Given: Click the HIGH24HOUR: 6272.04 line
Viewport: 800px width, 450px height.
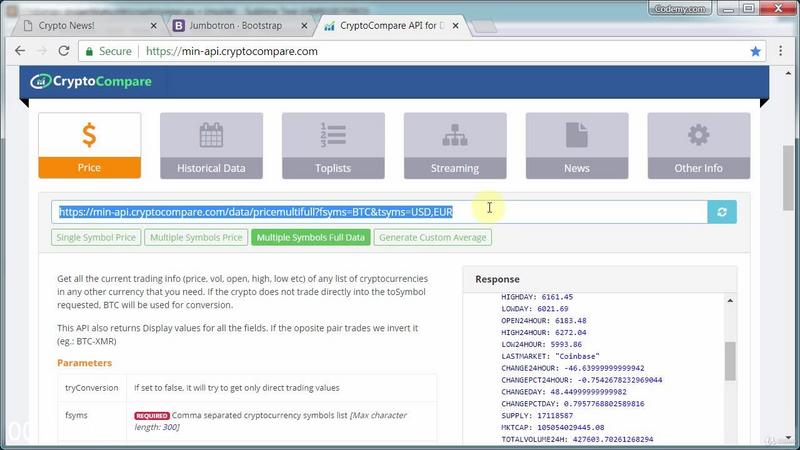Looking at the screenshot, I should (x=544, y=332).
